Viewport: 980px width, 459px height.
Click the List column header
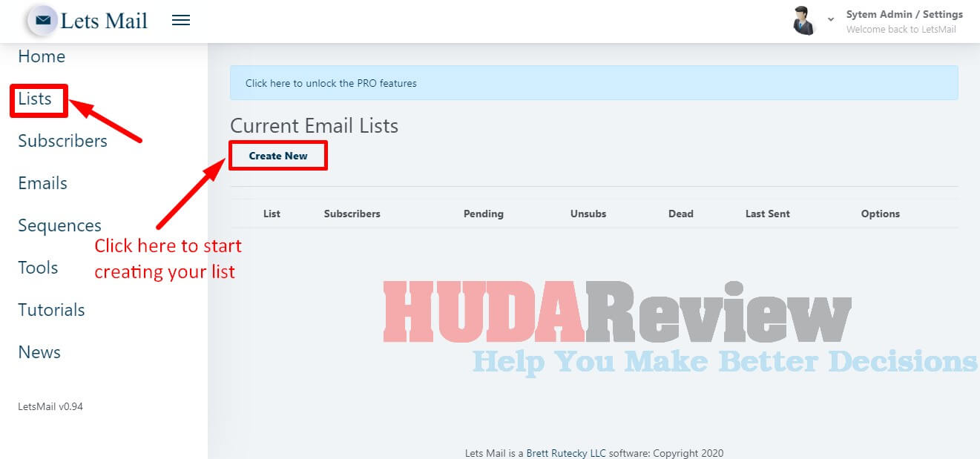click(272, 214)
